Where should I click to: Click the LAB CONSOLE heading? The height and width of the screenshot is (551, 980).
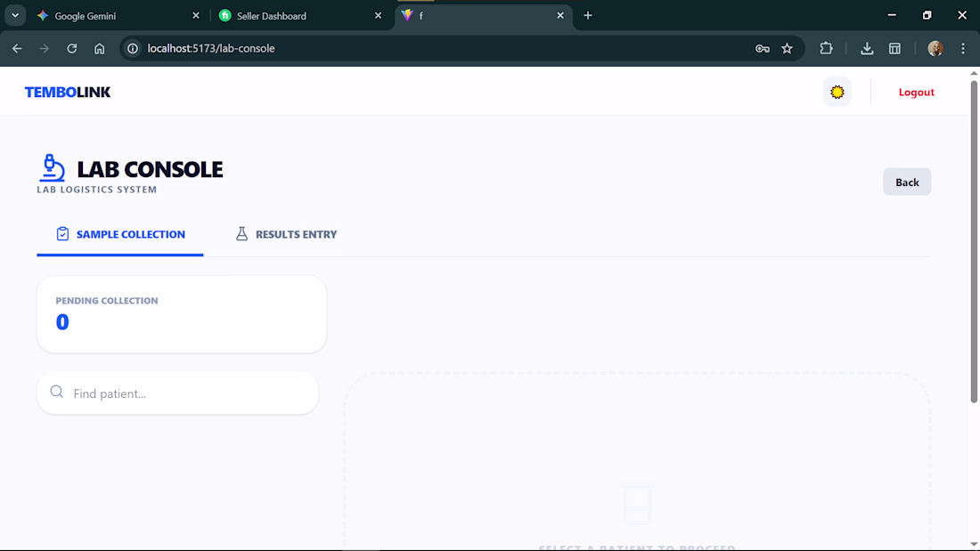150,169
